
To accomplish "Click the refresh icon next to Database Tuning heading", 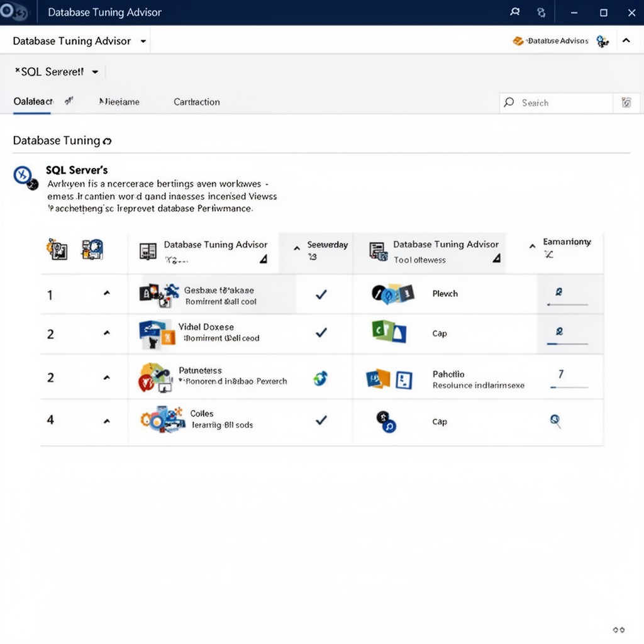I will point(107,142).
